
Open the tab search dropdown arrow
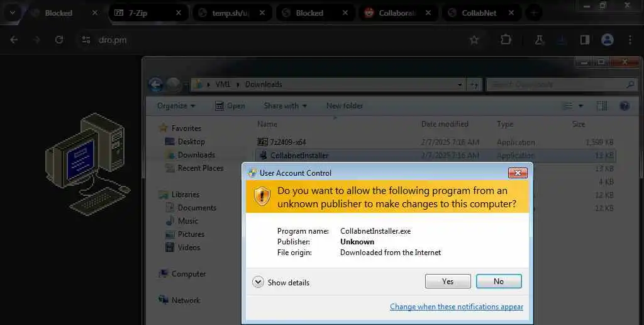click(x=13, y=13)
